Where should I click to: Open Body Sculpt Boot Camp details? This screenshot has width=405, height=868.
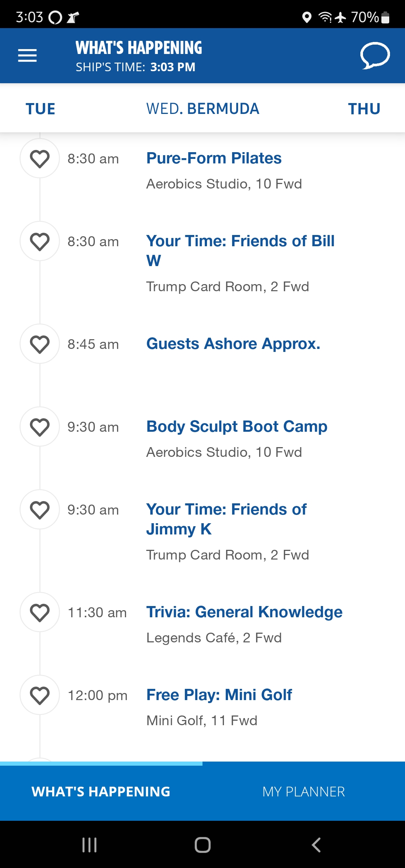coord(237,427)
